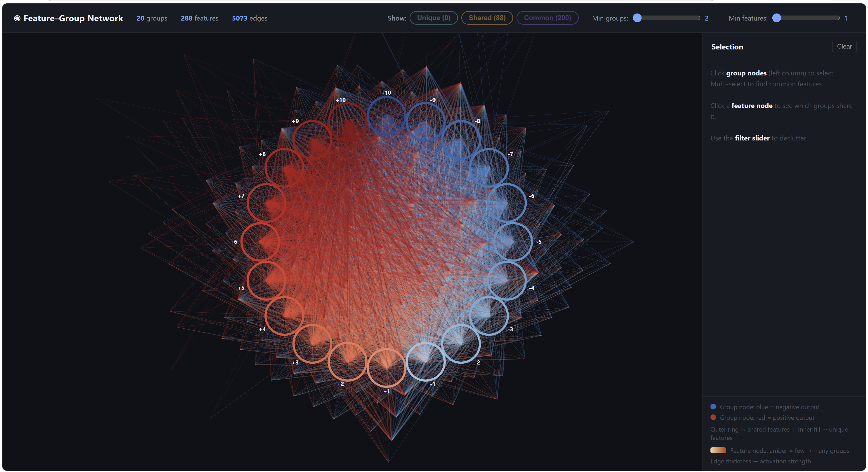Select the +3 group node
The width and height of the screenshot is (868, 472).
[312, 344]
